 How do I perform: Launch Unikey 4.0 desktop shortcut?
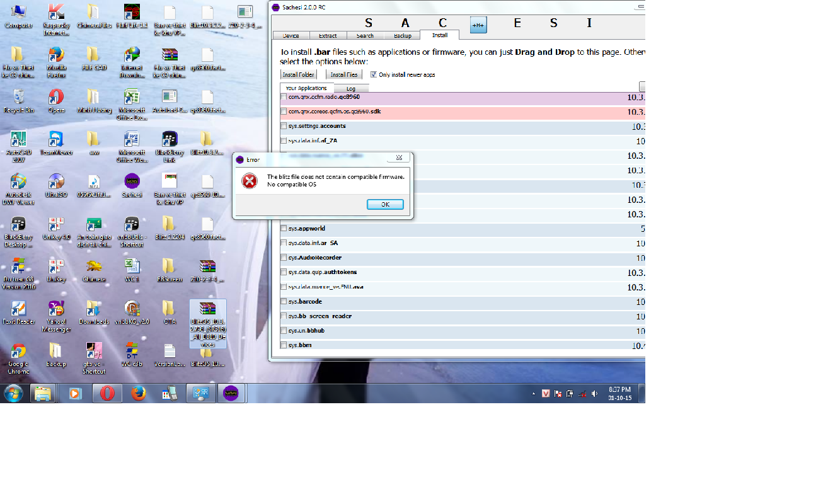click(56, 228)
